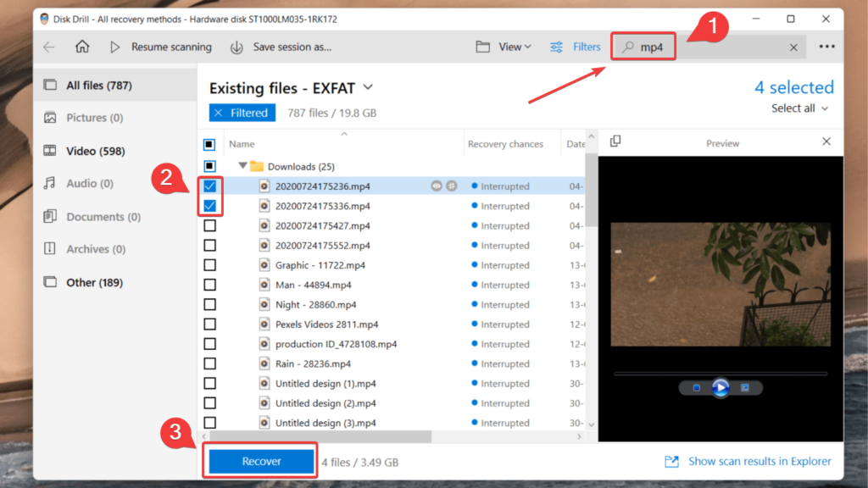Click the Recover button
Viewport: 868px width, 488px height.
[x=259, y=461]
